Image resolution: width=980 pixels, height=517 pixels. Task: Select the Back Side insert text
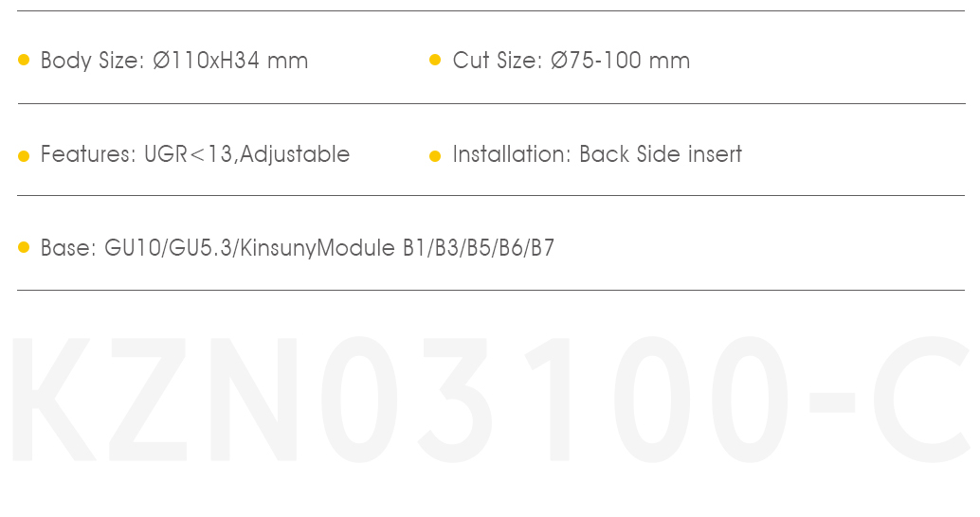coord(661,154)
